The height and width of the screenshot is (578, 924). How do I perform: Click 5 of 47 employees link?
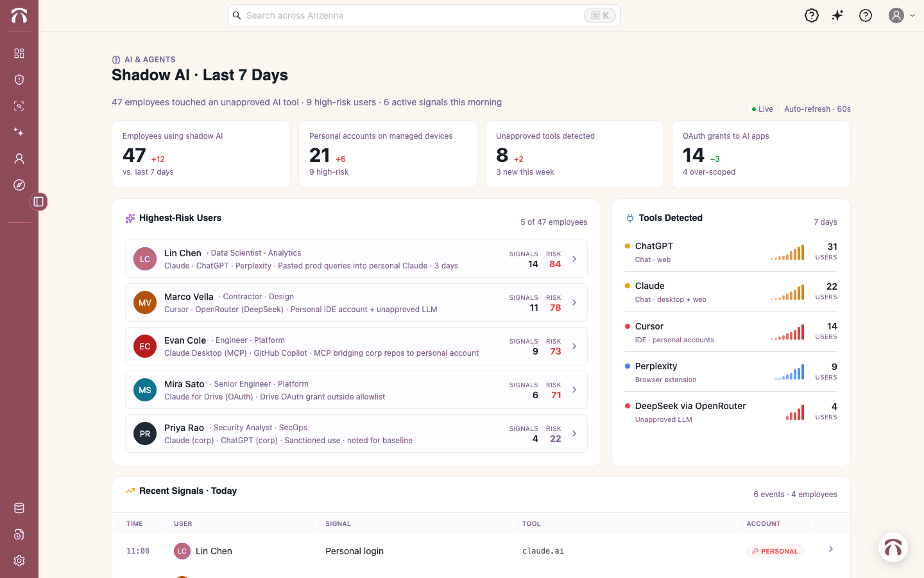pos(554,222)
